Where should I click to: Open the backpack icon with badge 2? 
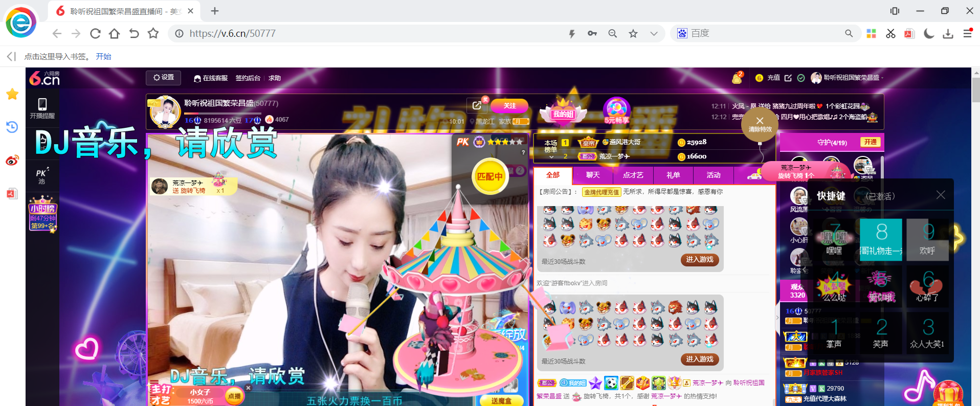pyautogui.click(x=738, y=78)
